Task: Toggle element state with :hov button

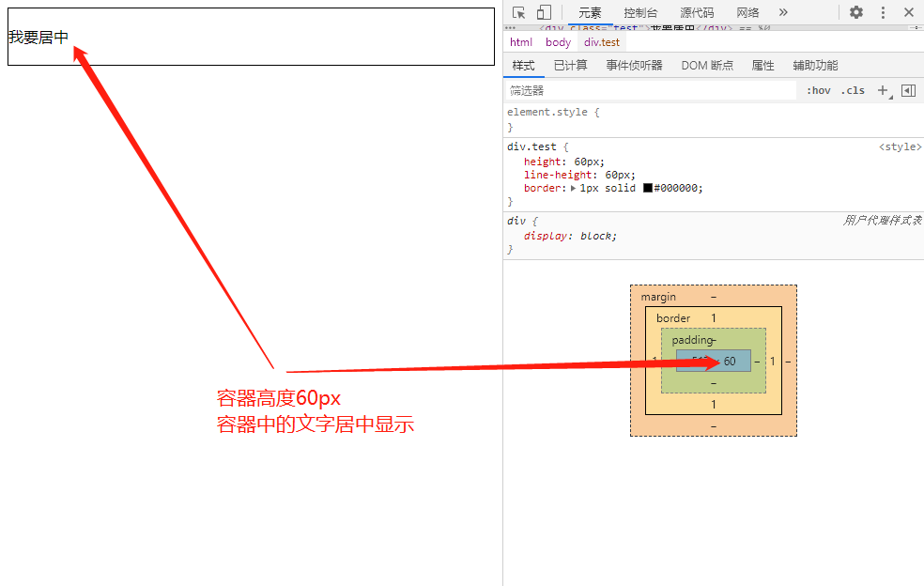Action: pos(818,90)
